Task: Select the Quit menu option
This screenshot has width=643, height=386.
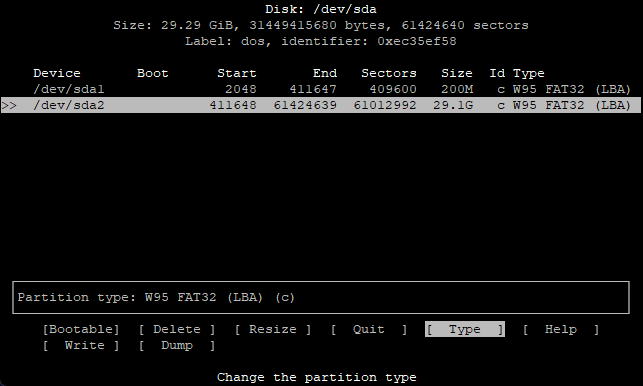Action: coord(369,329)
